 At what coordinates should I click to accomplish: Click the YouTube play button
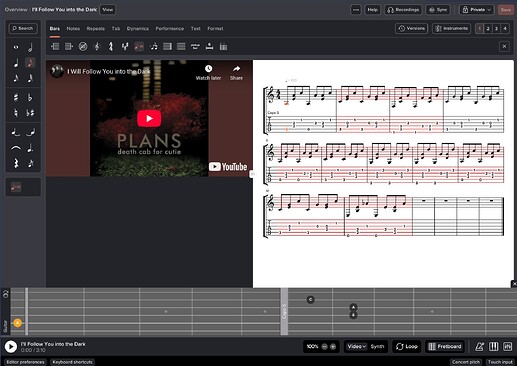point(149,118)
